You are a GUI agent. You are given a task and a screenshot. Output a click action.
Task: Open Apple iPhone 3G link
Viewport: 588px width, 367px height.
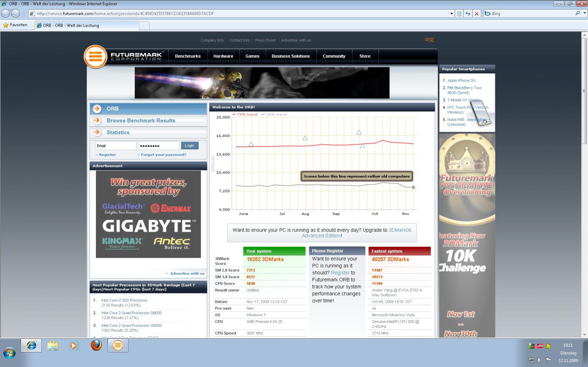(x=461, y=80)
